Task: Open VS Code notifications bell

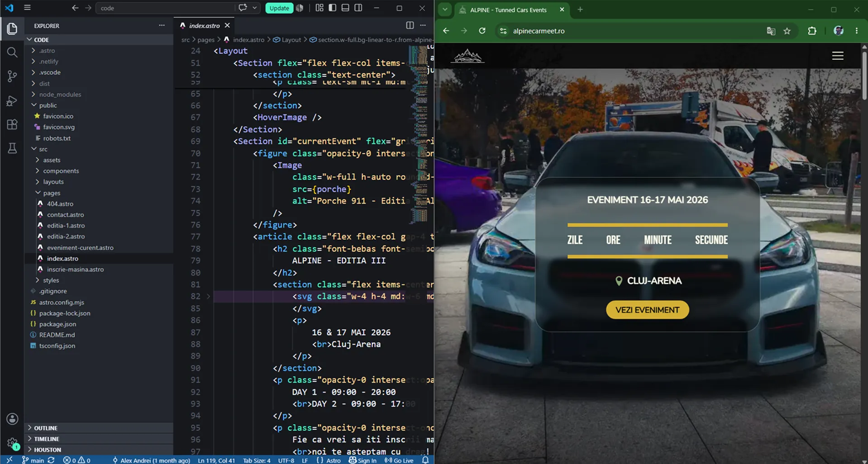Action: [425, 460]
